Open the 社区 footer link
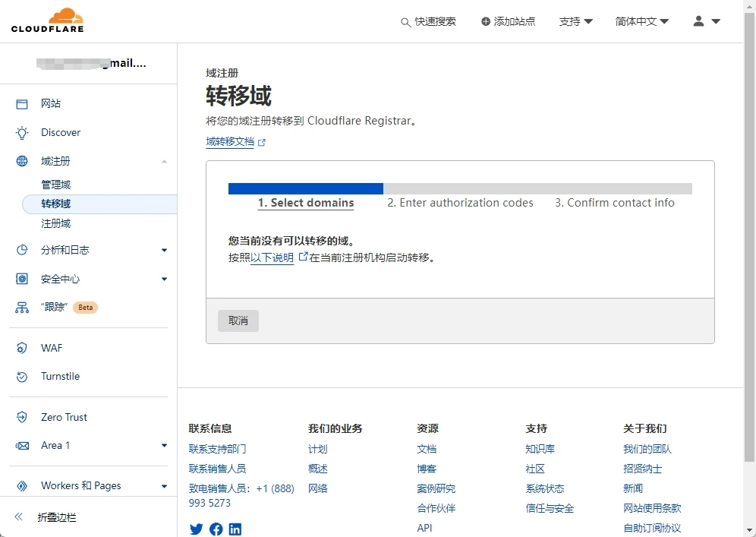This screenshot has width=756, height=537. (535, 469)
